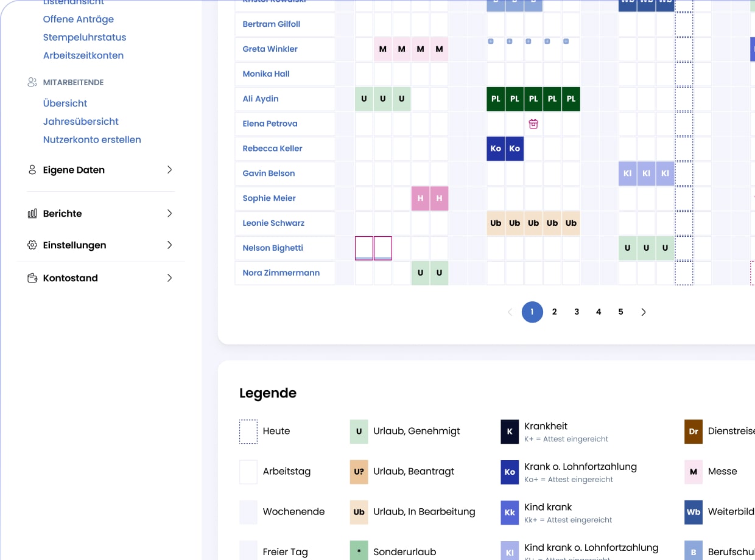Click the Mitarbeitende group icon
755x560 pixels.
click(x=32, y=82)
